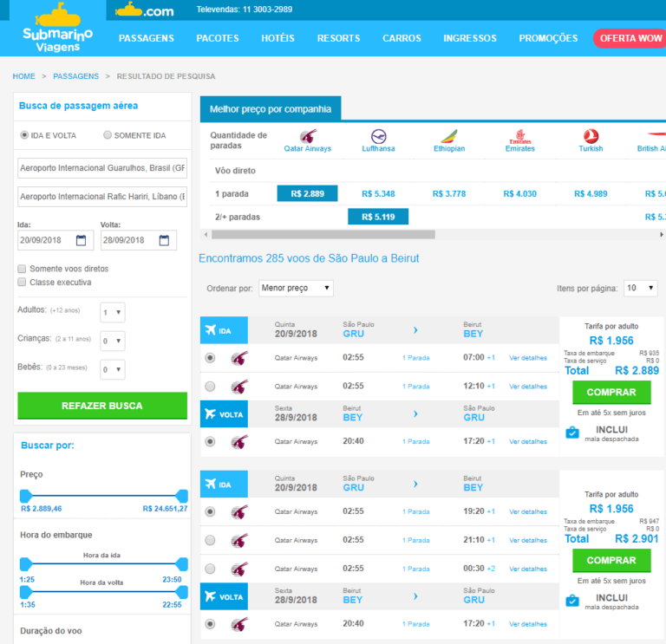Grab the minimum price slider handle
Viewport: 666px width, 644px height.
click(x=25, y=495)
